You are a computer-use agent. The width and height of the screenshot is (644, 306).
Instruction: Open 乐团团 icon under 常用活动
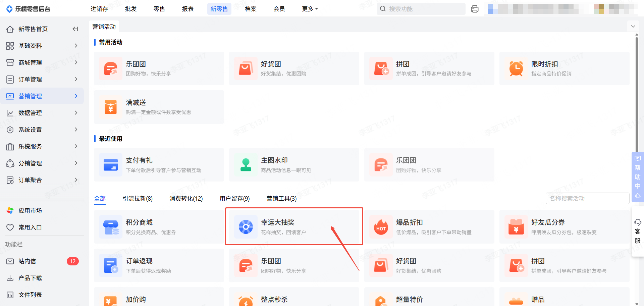click(x=111, y=68)
